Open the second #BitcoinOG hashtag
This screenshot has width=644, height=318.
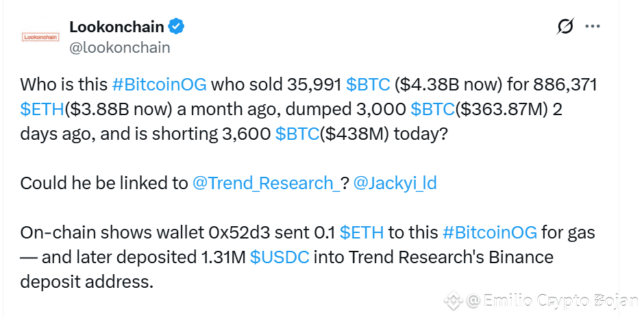[x=490, y=233]
